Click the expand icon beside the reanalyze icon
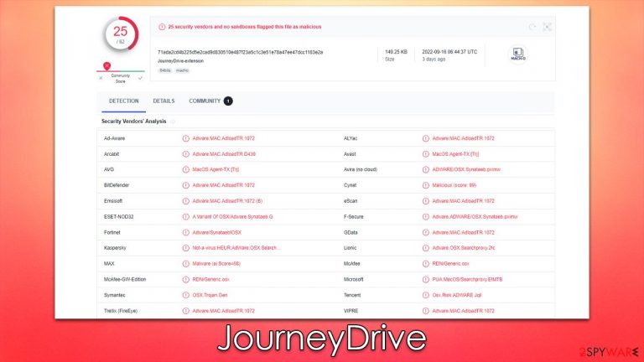The height and width of the screenshot is (362, 644). coord(547,27)
